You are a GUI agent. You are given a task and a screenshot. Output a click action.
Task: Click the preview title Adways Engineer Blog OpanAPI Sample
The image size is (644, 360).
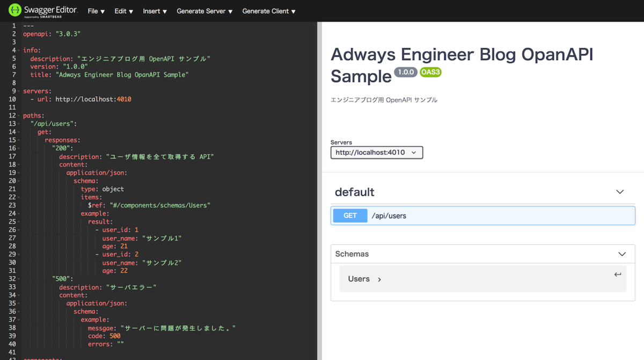pyautogui.click(x=462, y=65)
